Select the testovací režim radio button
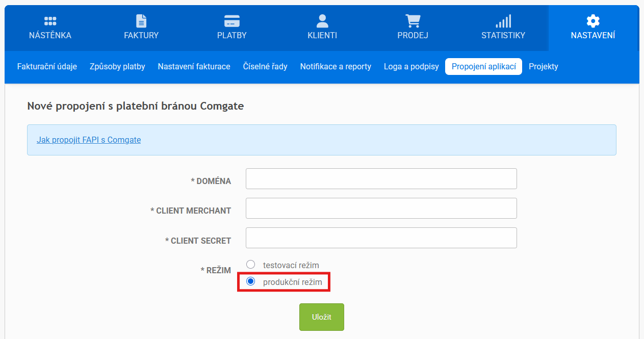This screenshot has width=644, height=339. click(x=250, y=265)
